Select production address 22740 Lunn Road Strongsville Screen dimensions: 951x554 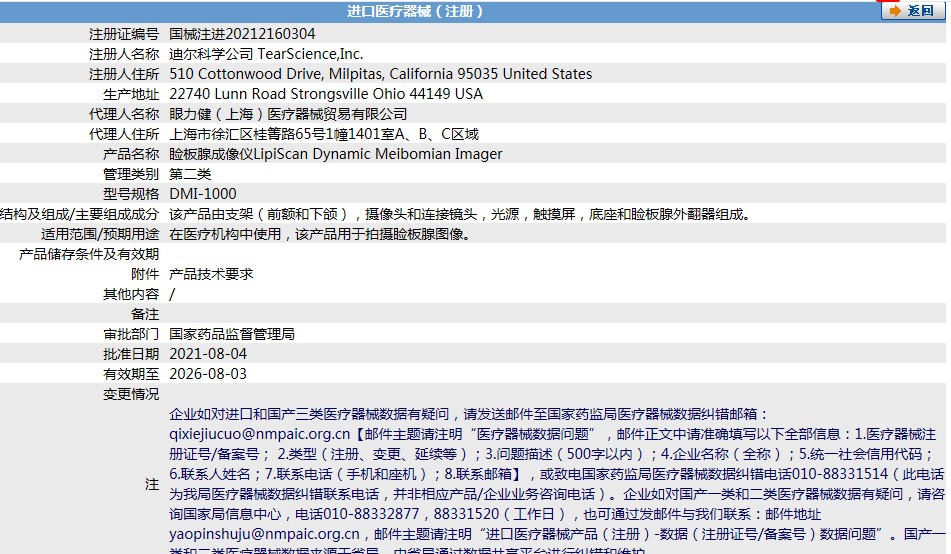pos(269,94)
